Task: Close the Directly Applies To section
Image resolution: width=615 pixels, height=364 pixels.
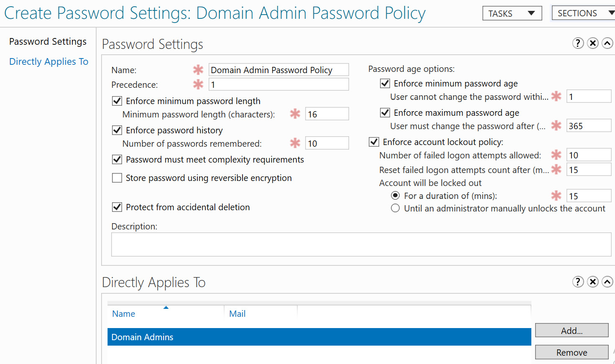Action: (593, 282)
